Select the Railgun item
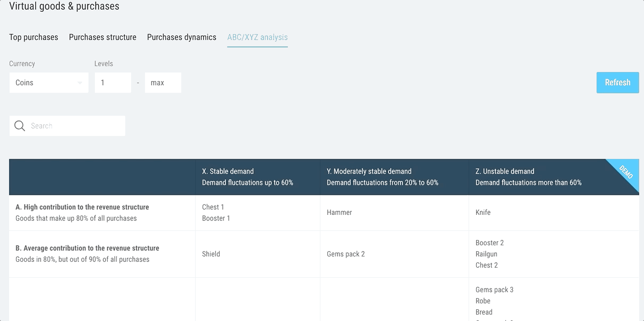Screen dimensions: 644x321 click(486, 254)
